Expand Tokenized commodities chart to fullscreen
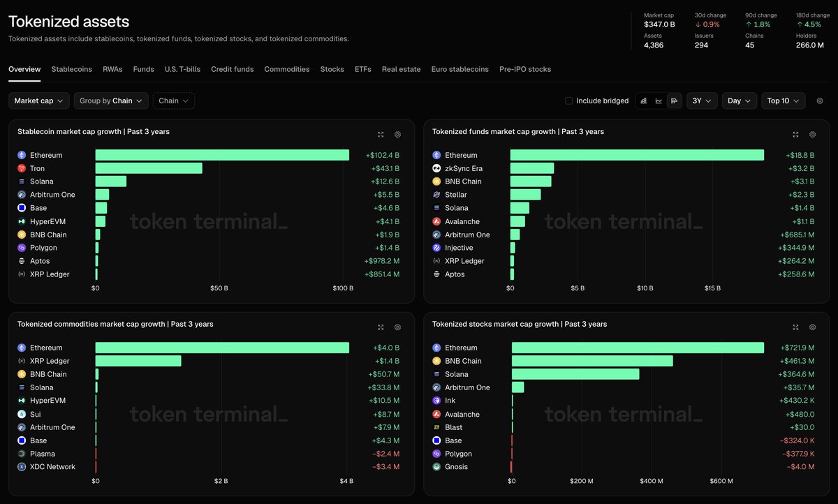 click(x=381, y=327)
